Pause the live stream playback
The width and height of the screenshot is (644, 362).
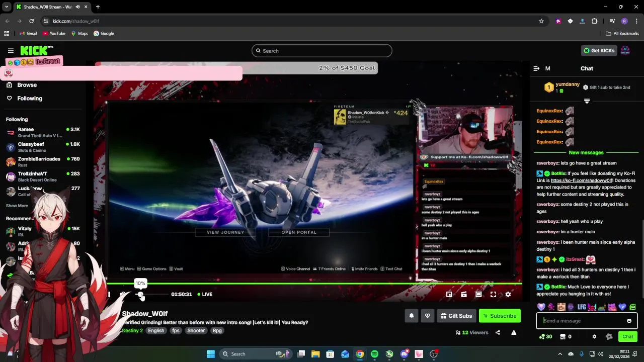pos(109,295)
